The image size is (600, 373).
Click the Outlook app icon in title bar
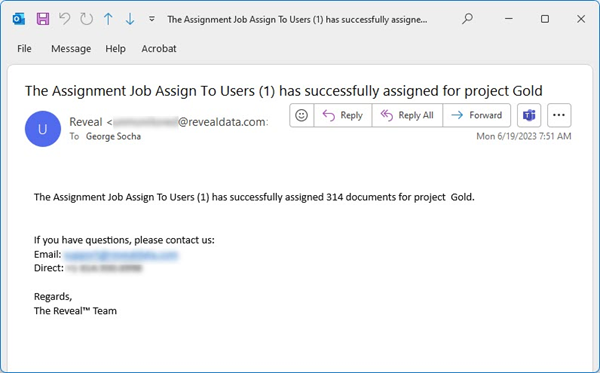tap(19, 19)
